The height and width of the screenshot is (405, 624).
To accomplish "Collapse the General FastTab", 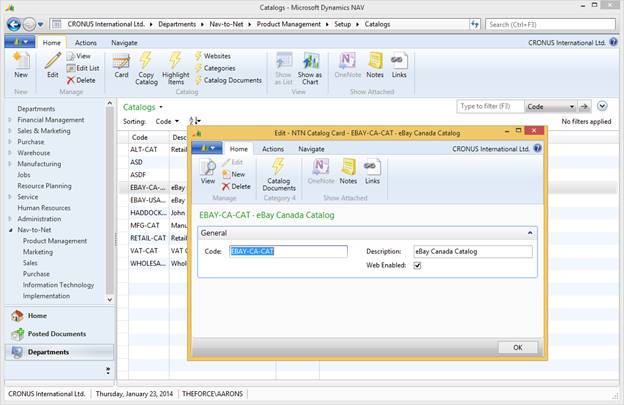I will coord(530,233).
